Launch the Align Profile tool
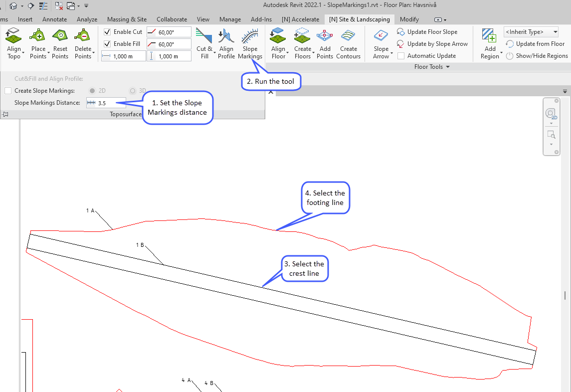 click(226, 44)
